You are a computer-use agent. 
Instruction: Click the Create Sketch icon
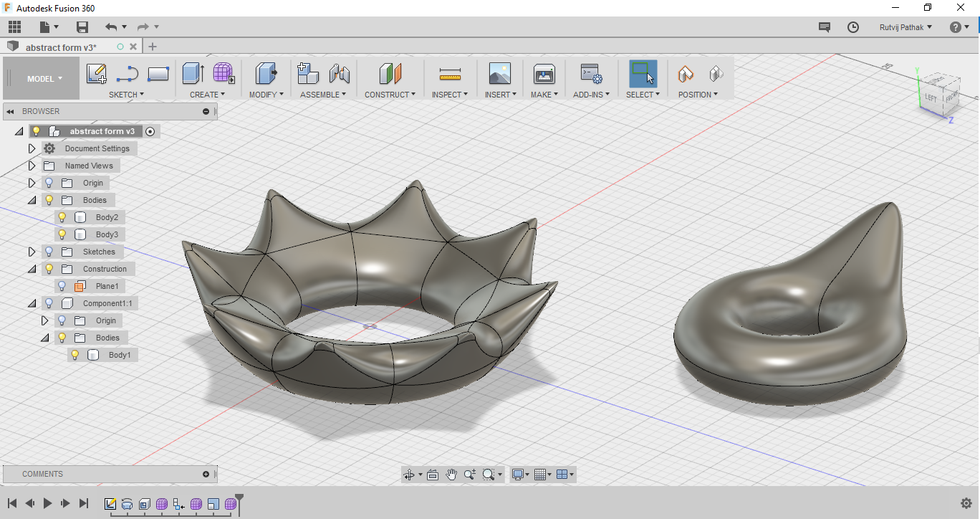pyautogui.click(x=96, y=73)
